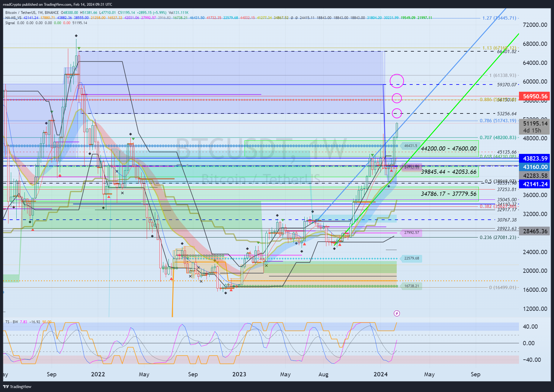Click the 35045.00 level label
Viewport: 554px width, 392px height.
[507, 200]
